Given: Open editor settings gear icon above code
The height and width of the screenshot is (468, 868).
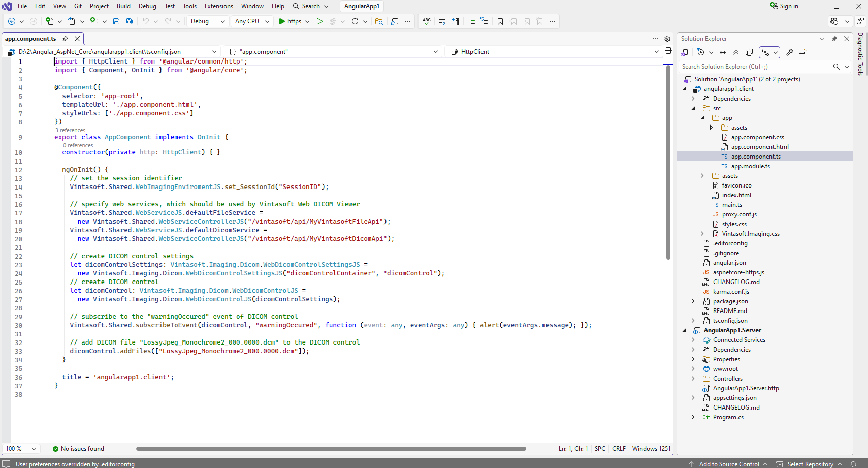Looking at the screenshot, I should pos(667,39).
